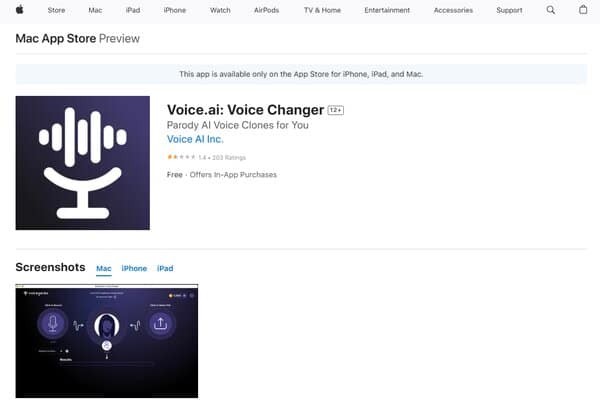Open the Store menu
This screenshot has width=600, height=410.
56,10
